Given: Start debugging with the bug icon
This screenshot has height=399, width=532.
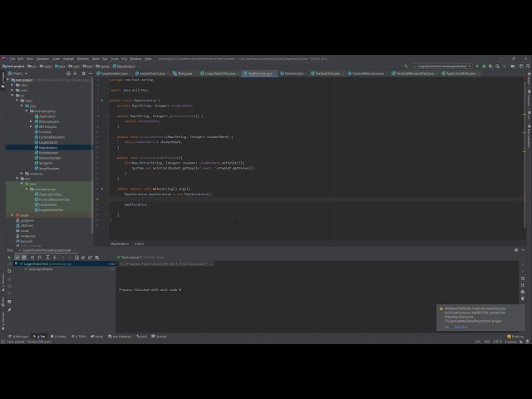Looking at the screenshot, I should pyautogui.click(x=484, y=66).
